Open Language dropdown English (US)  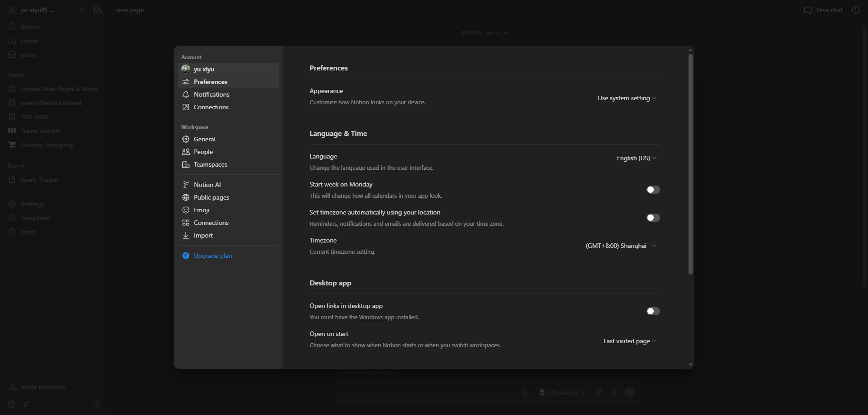[x=637, y=158]
